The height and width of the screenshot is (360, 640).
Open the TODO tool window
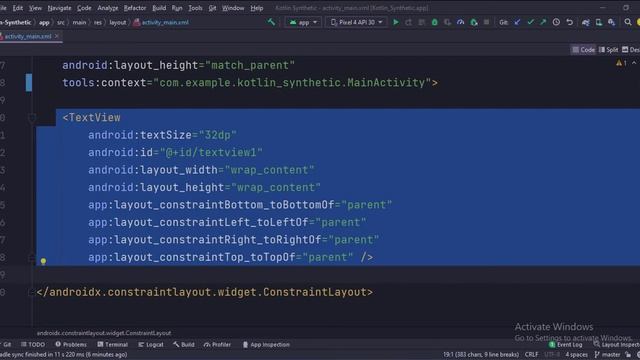[33, 344]
